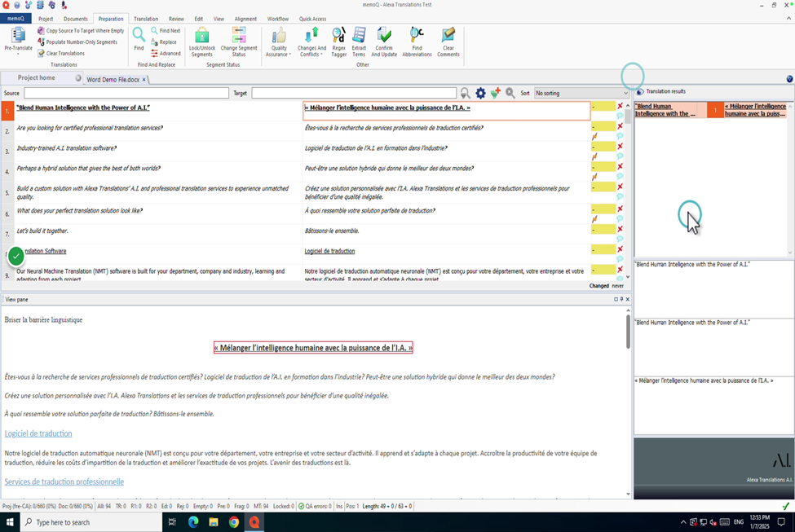Open the Translation ribbon tab
This screenshot has width=795, height=532.
146,19
